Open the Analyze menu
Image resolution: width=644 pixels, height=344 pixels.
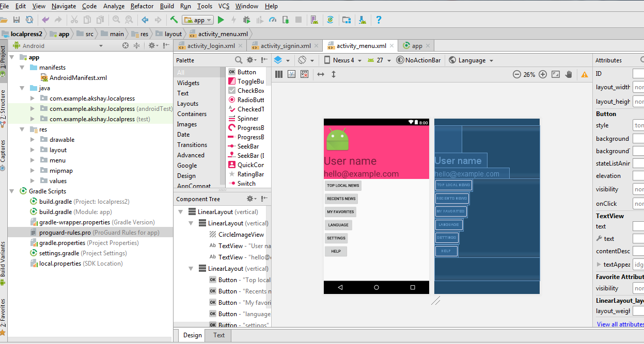pos(114,6)
